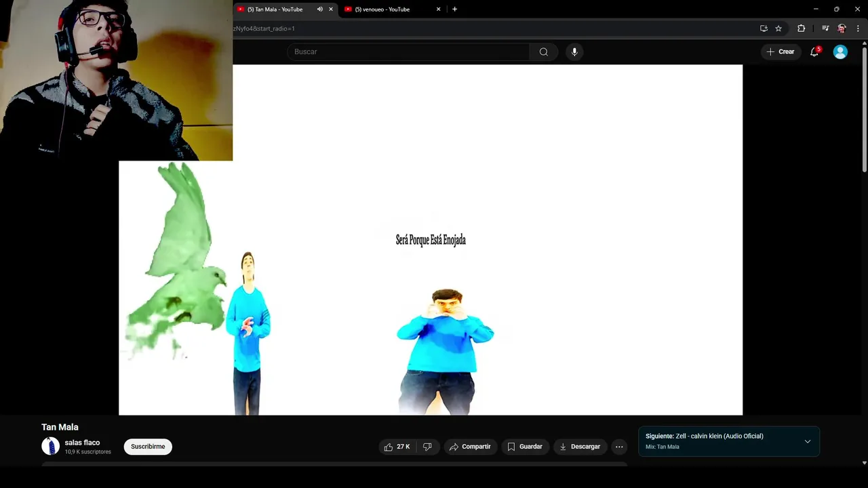Like the video showing 27 K
This screenshot has height=488, width=868.
(x=397, y=447)
